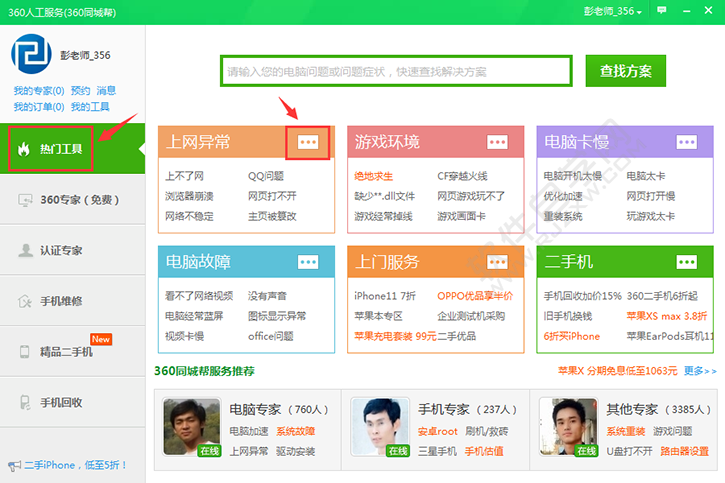Click the 更多>> link
The width and height of the screenshot is (725, 483).
click(x=700, y=371)
